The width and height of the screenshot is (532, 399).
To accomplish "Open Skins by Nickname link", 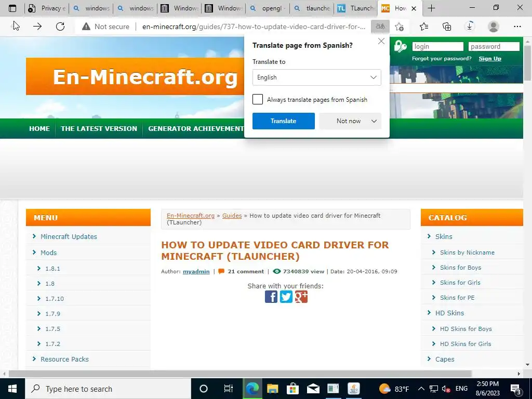I will pyautogui.click(x=467, y=252).
